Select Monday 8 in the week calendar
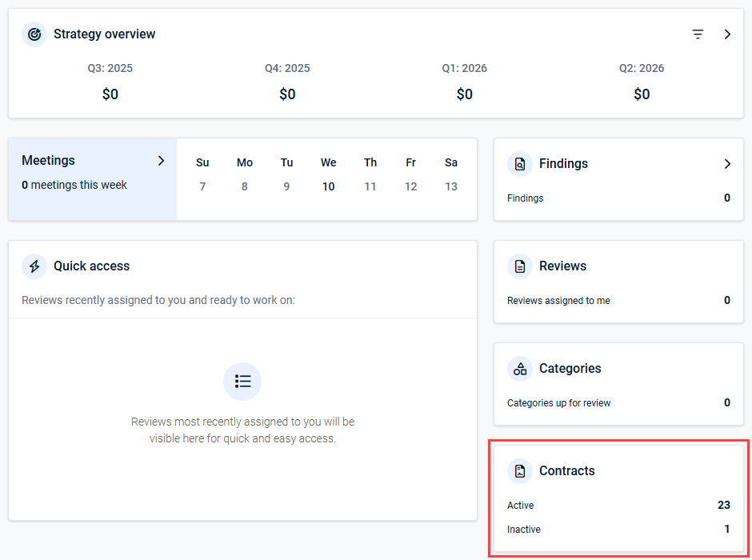 (x=245, y=186)
